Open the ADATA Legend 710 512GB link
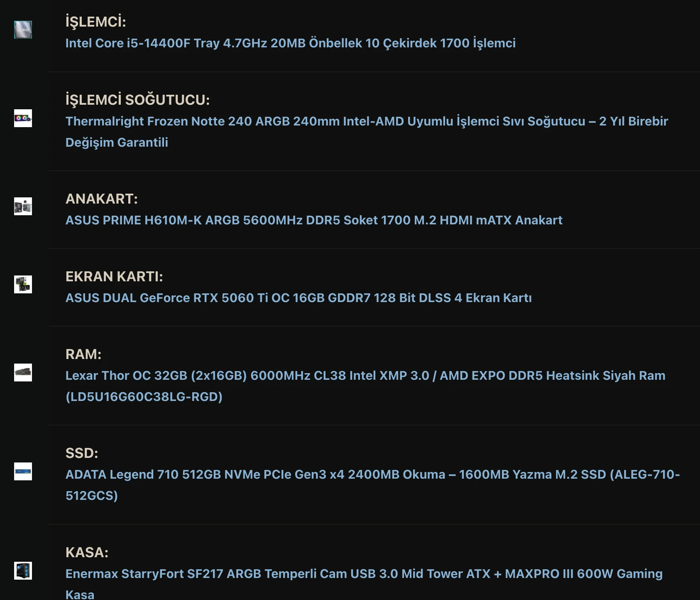The image size is (700, 600). (372, 475)
